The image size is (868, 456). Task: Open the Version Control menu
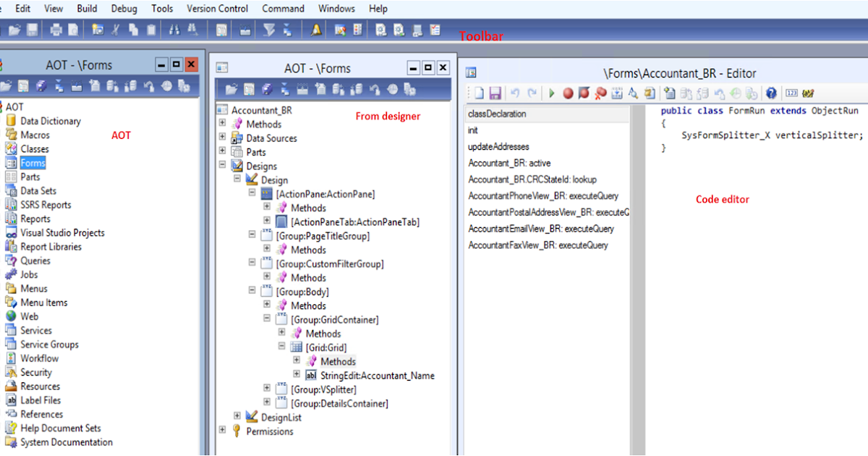pos(217,9)
